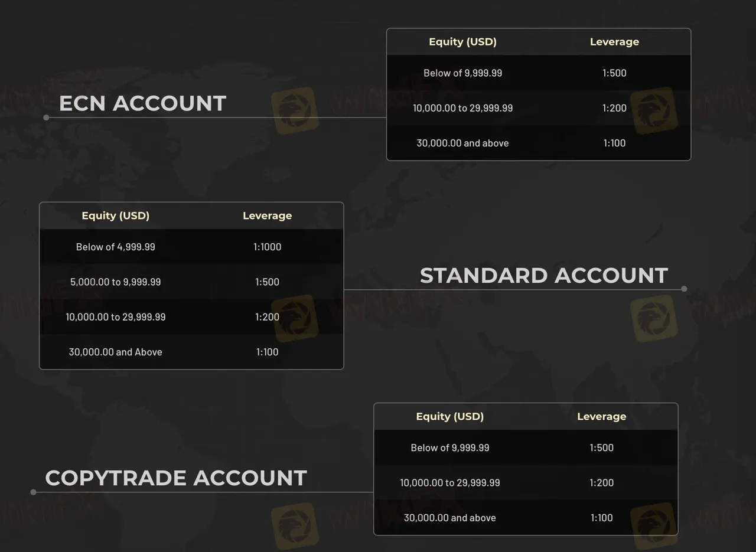756x552 pixels.
Task: Click "5,000.00 to 9,999.99" equity row
Action: point(115,282)
